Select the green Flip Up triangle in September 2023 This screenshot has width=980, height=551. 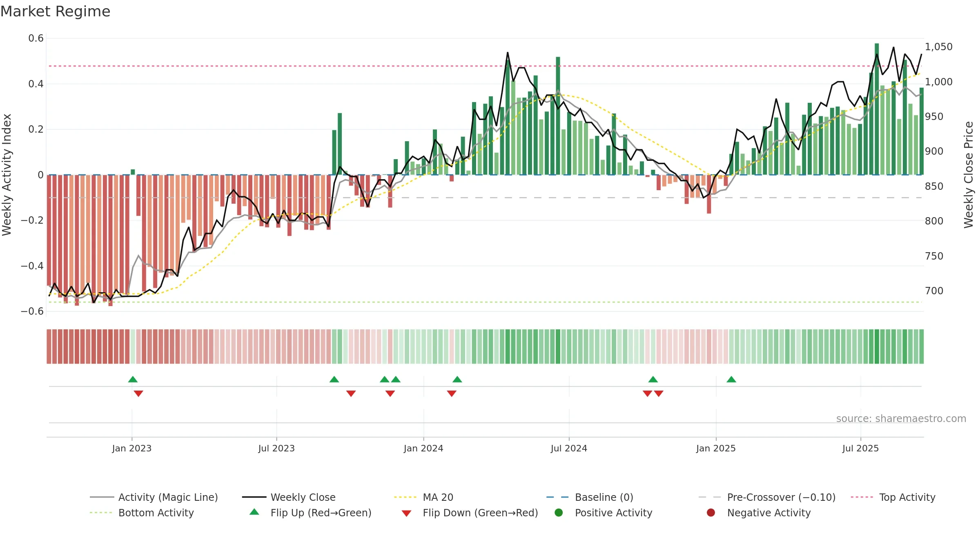334,379
